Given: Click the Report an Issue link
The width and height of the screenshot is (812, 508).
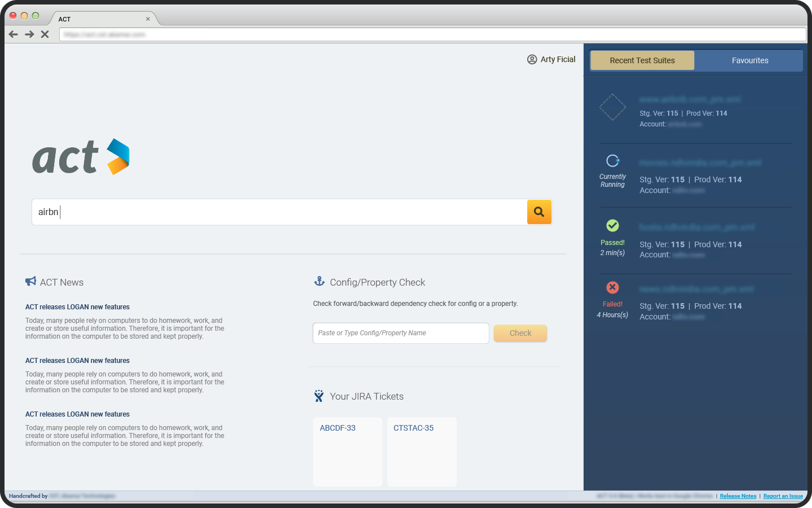Looking at the screenshot, I should coord(783,496).
